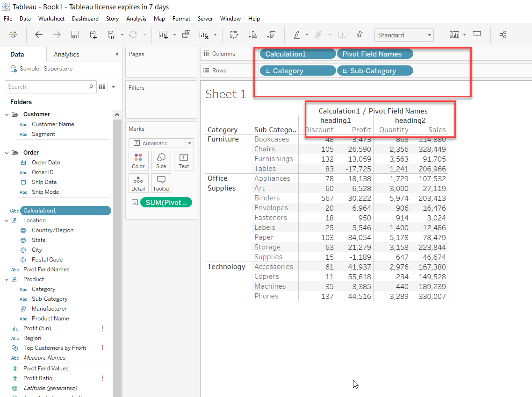Screen dimensions: 532x397
Task: Switch to the Analytics tab
Action: point(66,54)
